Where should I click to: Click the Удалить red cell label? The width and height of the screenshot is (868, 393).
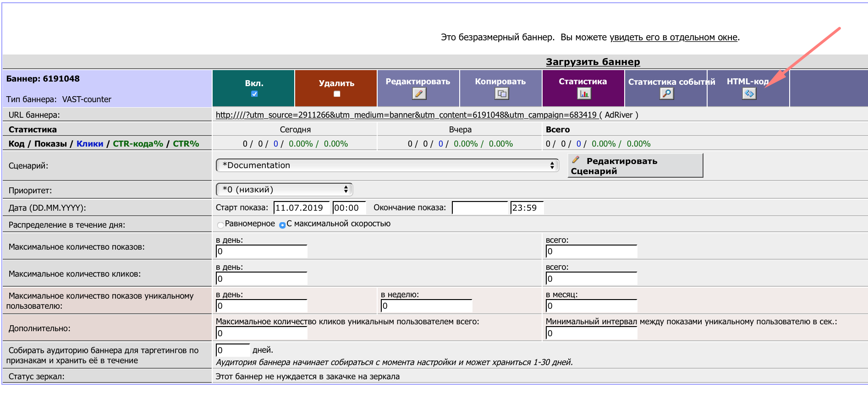point(336,83)
